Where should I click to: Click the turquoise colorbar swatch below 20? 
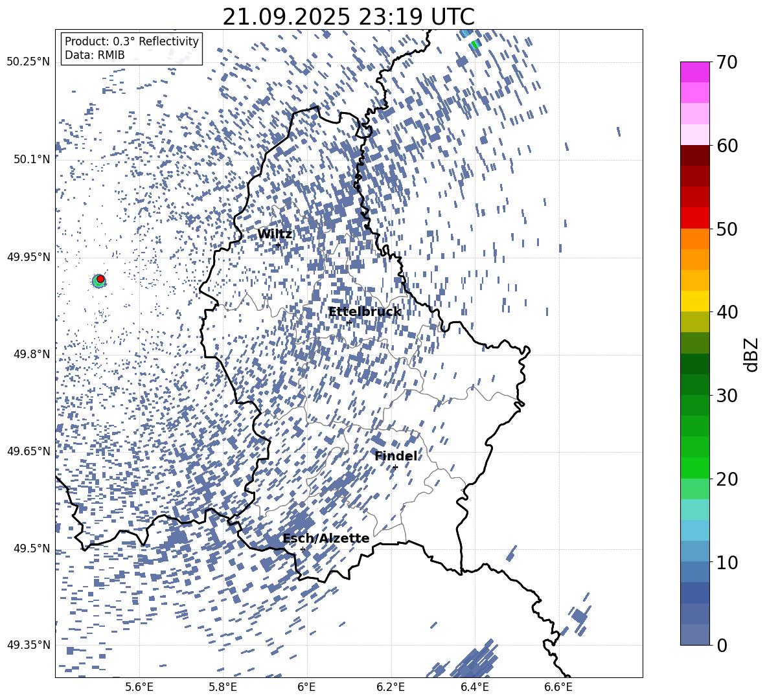[x=694, y=510]
